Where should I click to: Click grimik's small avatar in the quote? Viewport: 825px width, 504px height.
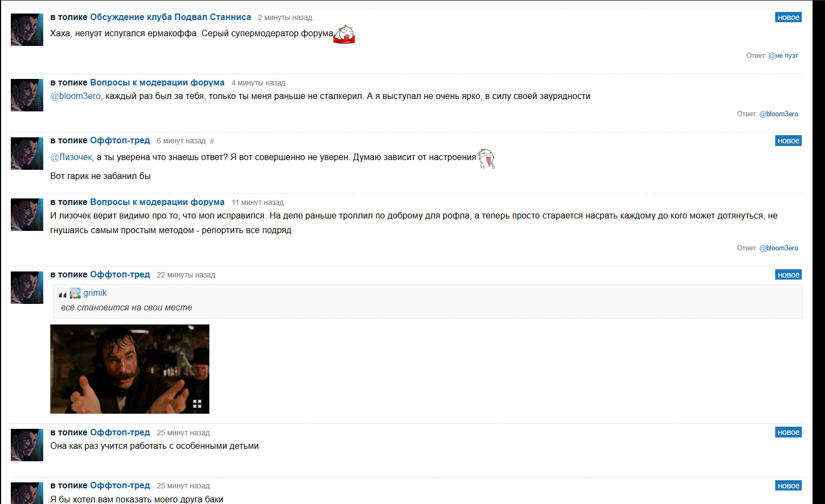75,293
